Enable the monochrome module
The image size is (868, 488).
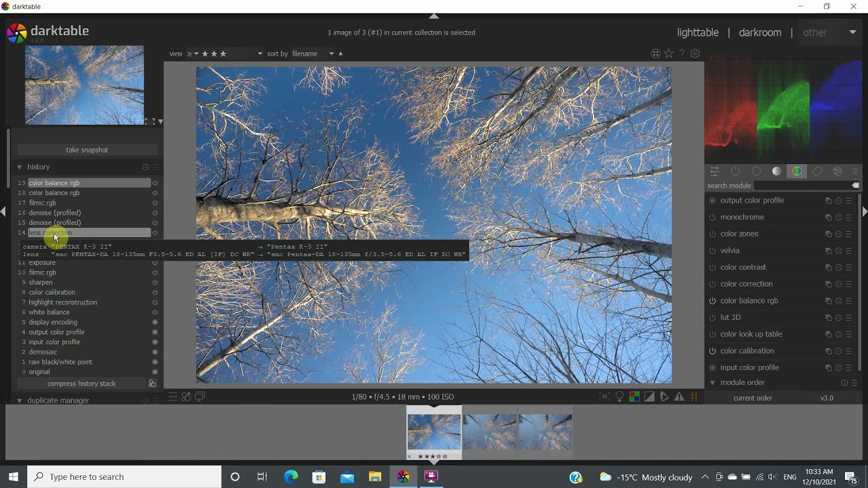click(x=712, y=218)
